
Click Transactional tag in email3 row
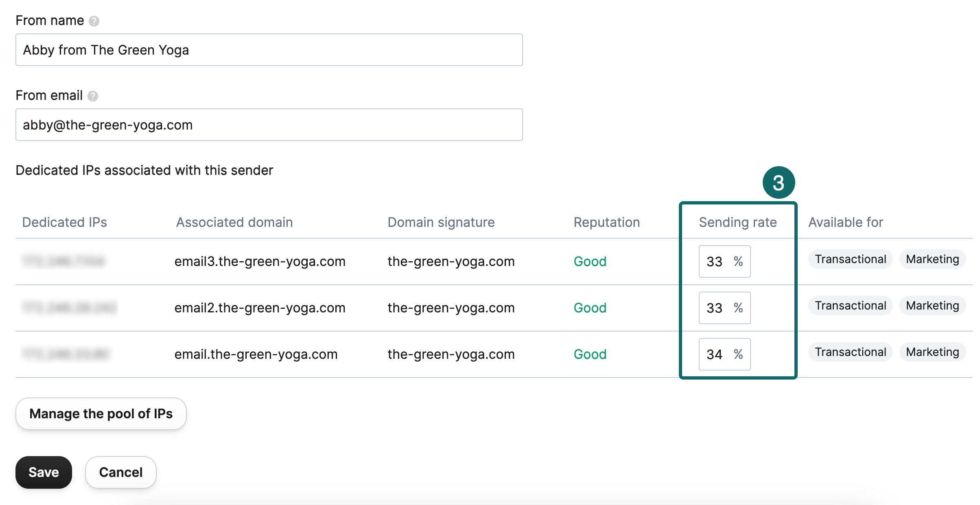pyautogui.click(x=850, y=259)
